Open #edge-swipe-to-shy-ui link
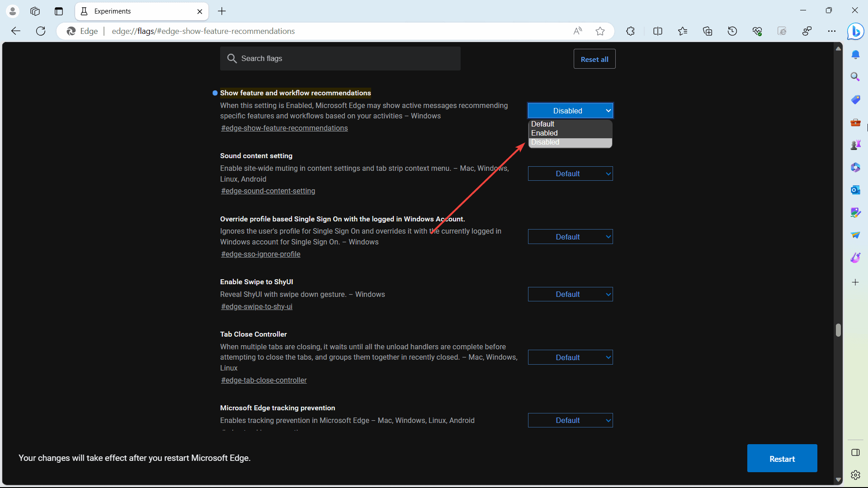This screenshot has width=868, height=488. (x=257, y=307)
